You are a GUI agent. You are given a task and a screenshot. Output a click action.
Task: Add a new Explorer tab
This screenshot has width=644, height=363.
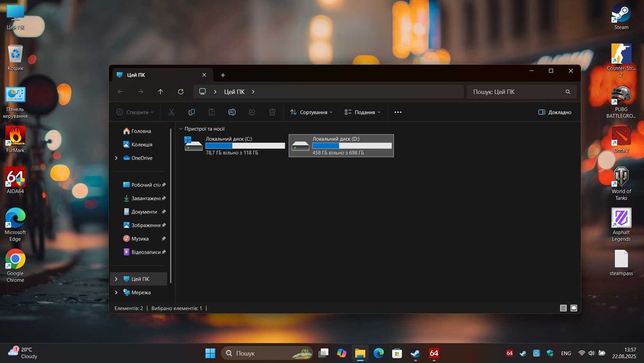(223, 75)
